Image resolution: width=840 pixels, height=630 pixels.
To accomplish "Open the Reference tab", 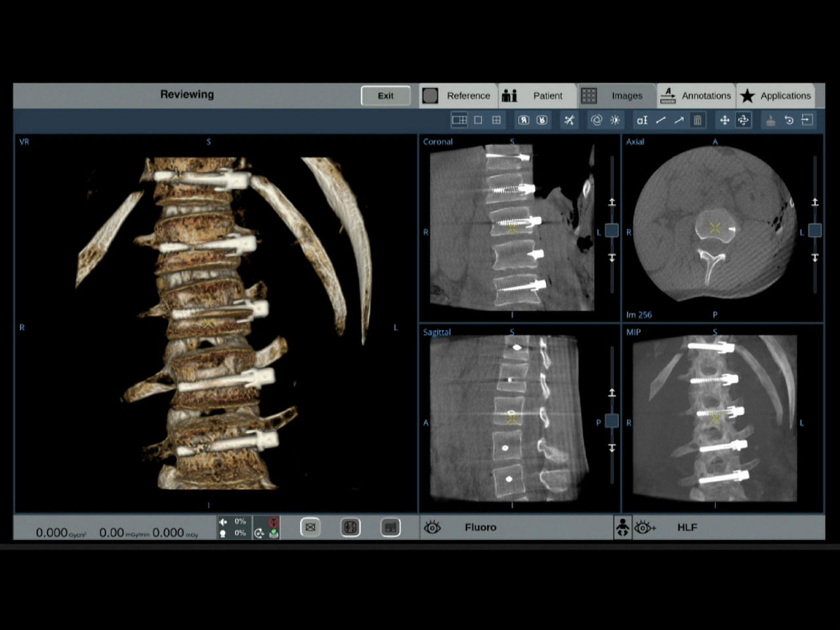I will pos(458,96).
